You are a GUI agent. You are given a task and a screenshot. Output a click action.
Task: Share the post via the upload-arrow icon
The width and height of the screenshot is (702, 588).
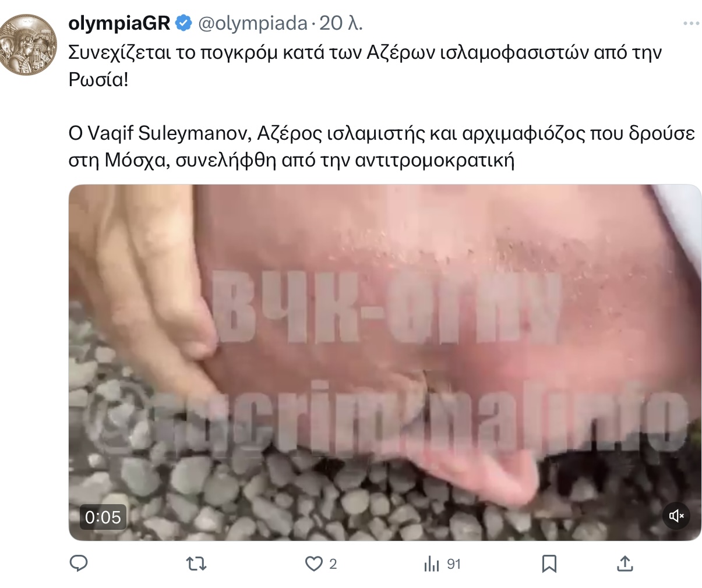tap(625, 564)
